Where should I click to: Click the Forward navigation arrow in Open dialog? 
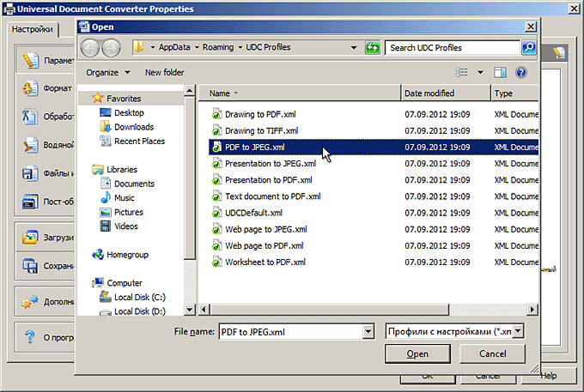click(x=111, y=48)
